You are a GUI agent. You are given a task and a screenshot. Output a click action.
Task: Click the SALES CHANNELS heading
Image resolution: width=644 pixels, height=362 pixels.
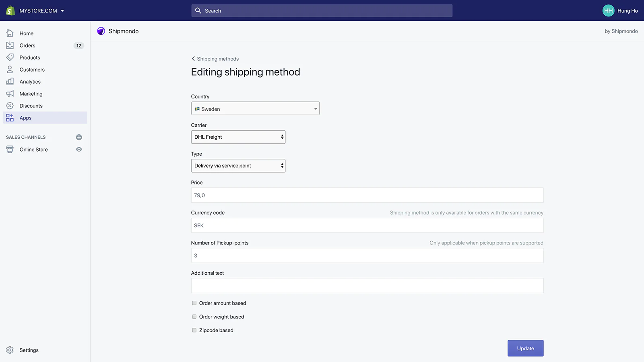click(26, 137)
